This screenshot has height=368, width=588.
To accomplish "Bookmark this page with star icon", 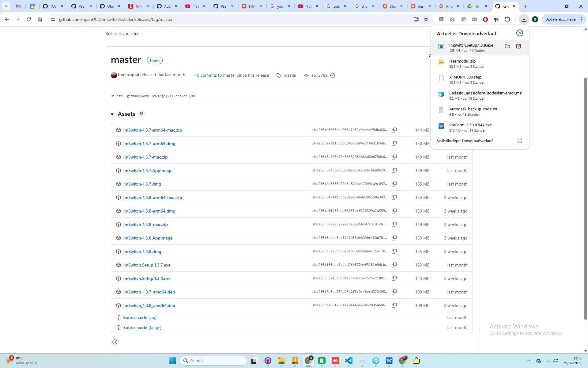I will 426,19.
